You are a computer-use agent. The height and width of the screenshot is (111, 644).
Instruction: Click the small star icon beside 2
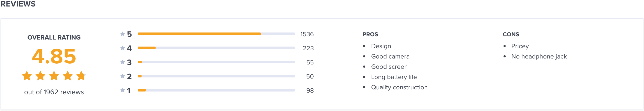[123, 76]
